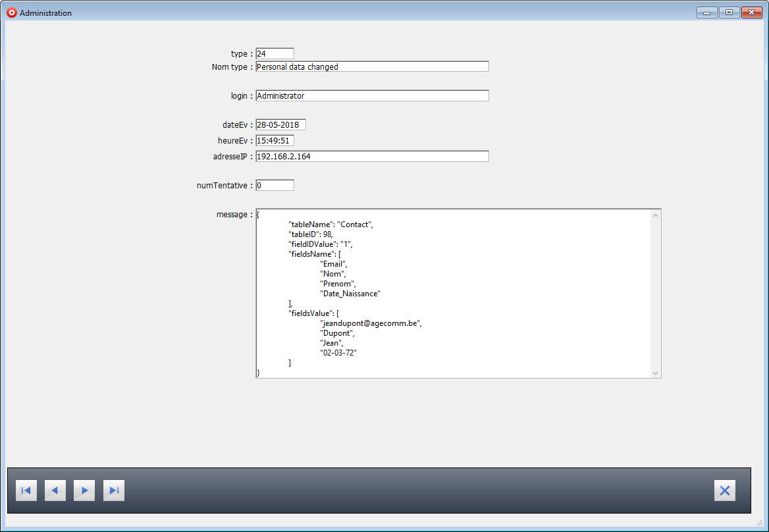Click the red Administration app icon
Screen dimensions: 769x532
[x=11, y=13]
